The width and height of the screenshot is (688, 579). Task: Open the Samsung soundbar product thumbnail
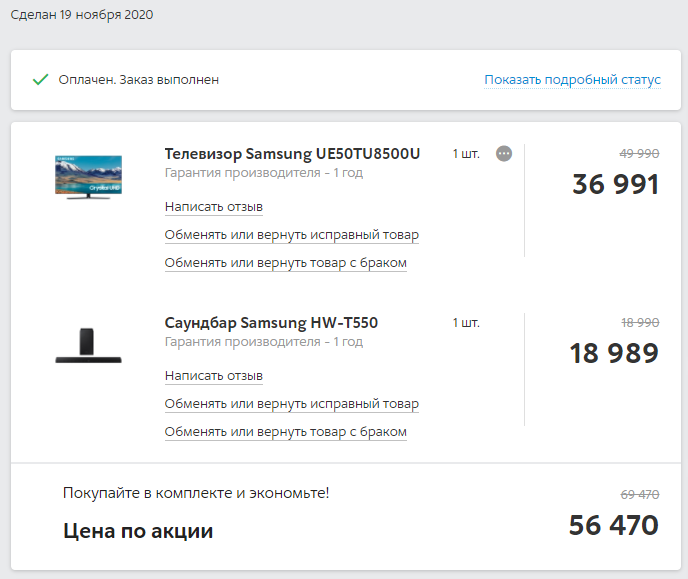click(x=88, y=345)
